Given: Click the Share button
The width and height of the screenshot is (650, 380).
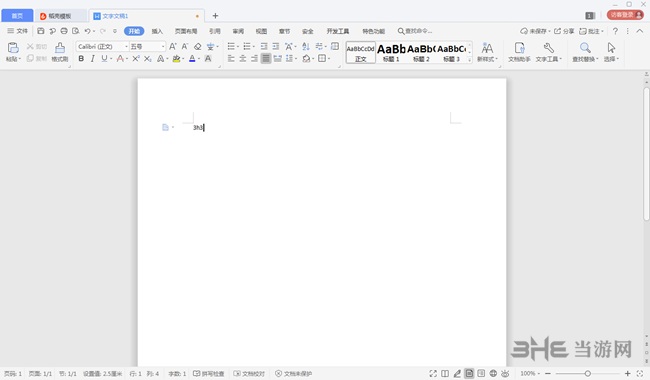Looking at the screenshot, I should 564,31.
